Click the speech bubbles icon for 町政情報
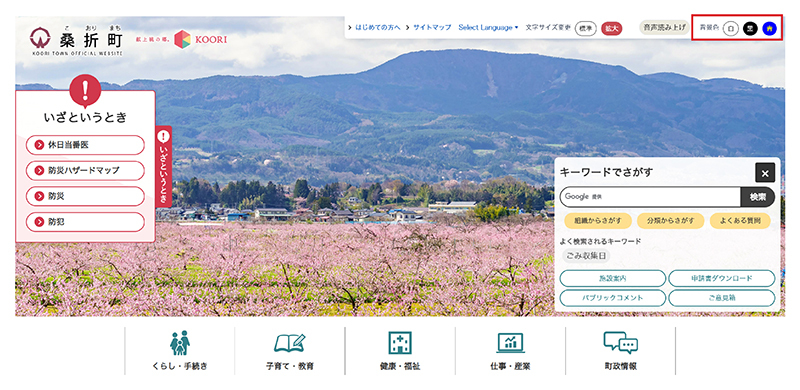The width and height of the screenshot is (800, 390). (x=620, y=343)
